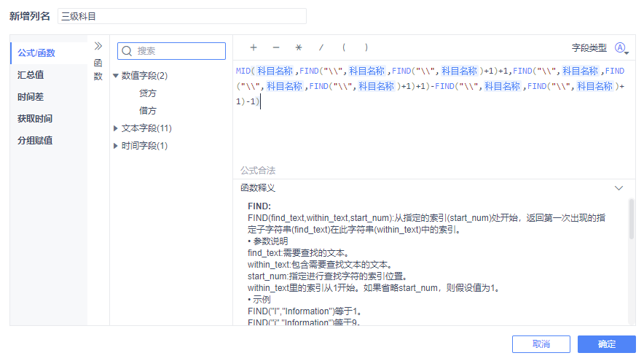Image resolution: width=644 pixels, height=361 pixels.
Task: Click the field search box
Action: [171, 51]
